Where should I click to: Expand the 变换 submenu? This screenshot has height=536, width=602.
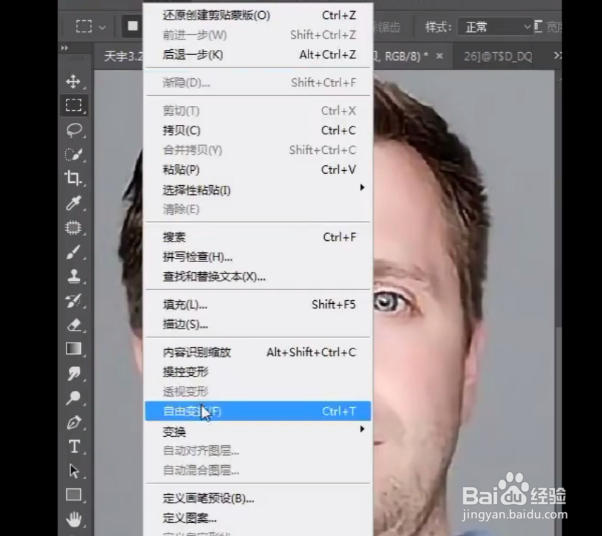point(258,432)
